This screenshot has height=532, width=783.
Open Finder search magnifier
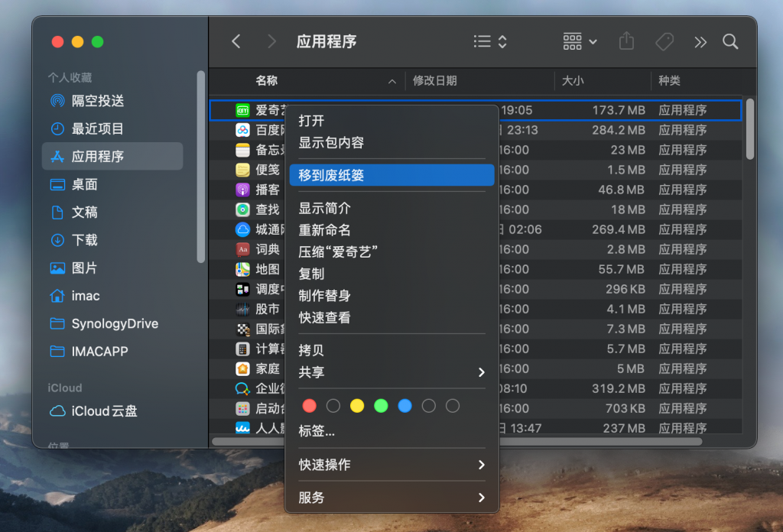pos(730,41)
